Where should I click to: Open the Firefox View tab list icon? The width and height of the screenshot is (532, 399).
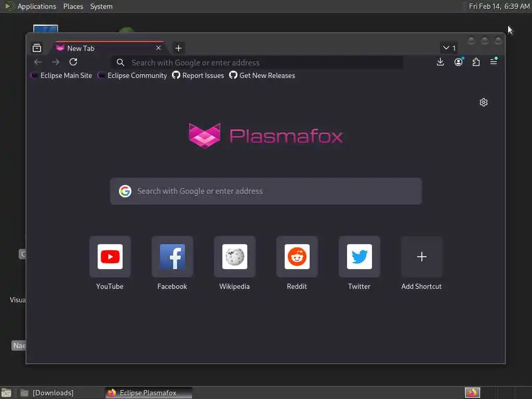tap(37, 48)
